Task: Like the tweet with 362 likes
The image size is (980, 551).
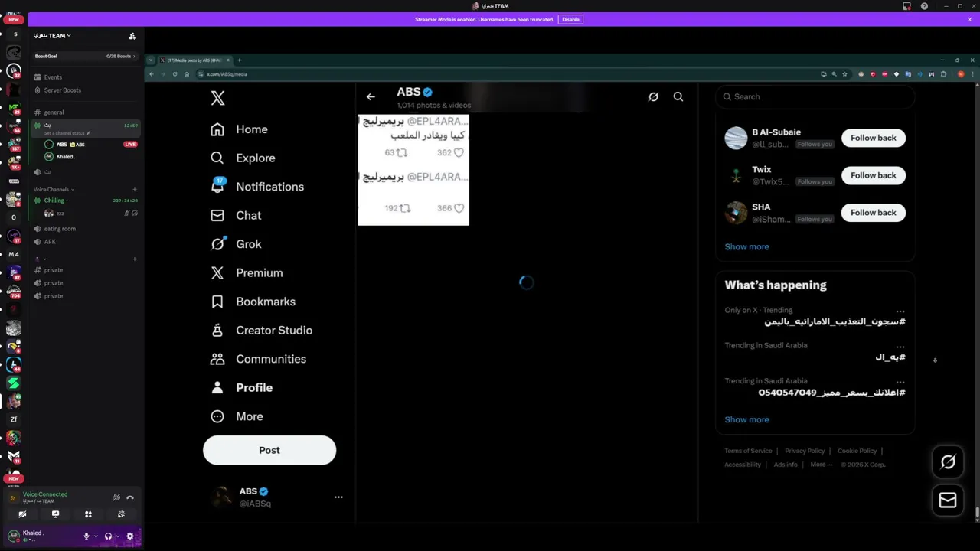Action: [459, 153]
